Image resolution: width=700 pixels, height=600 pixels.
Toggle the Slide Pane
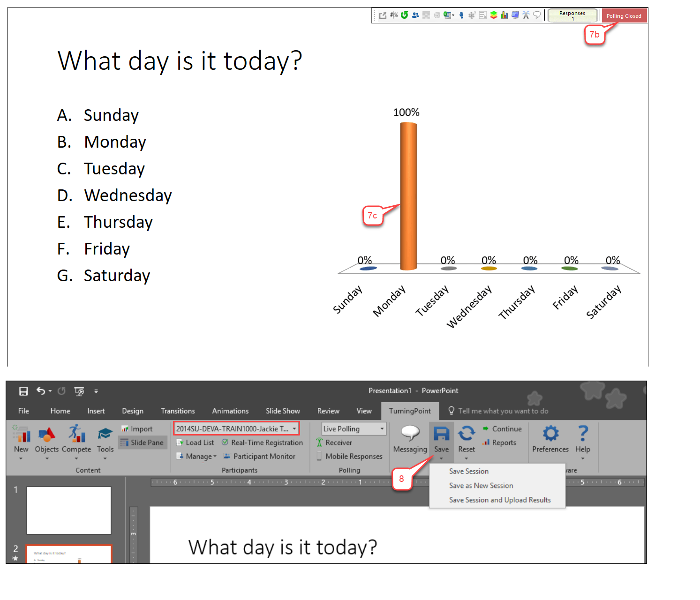coord(142,442)
